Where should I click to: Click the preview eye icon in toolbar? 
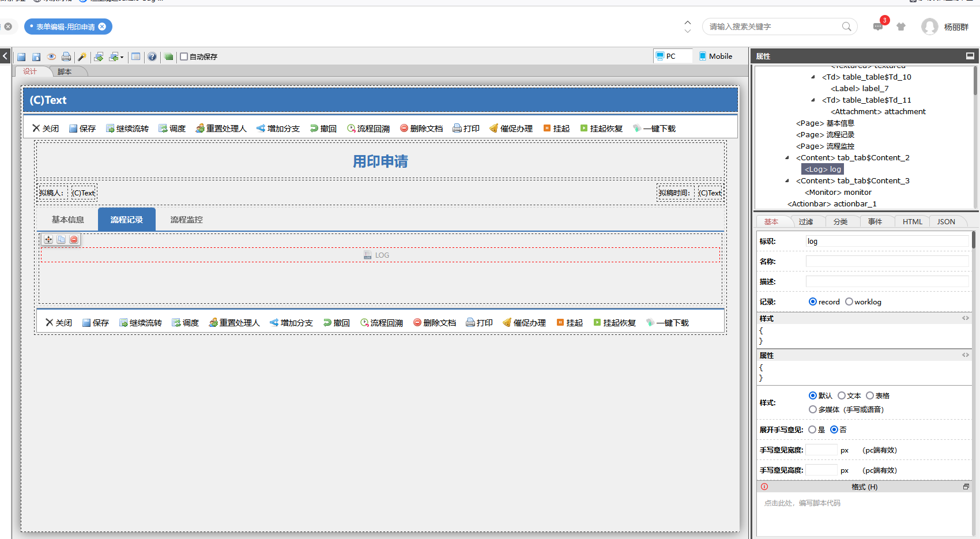pos(51,56)
